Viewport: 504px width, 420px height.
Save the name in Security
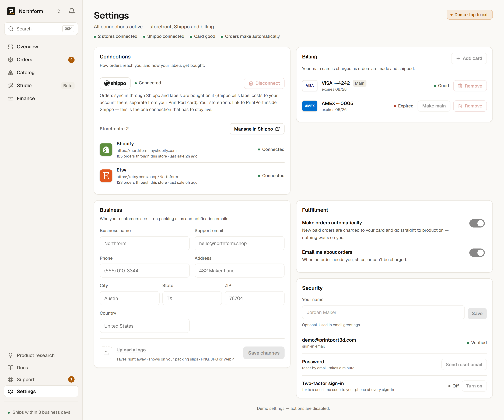click(477, 313)
